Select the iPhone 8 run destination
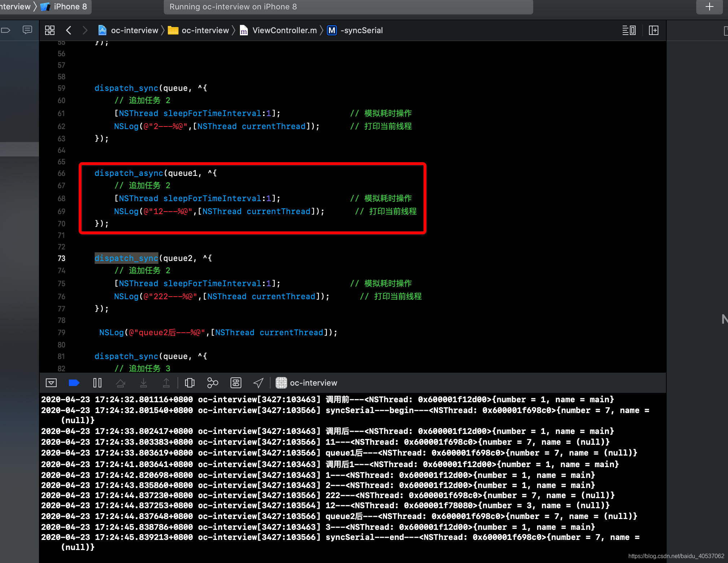The width and height of the screenshot is (728, 563). (x=64, y=6)
